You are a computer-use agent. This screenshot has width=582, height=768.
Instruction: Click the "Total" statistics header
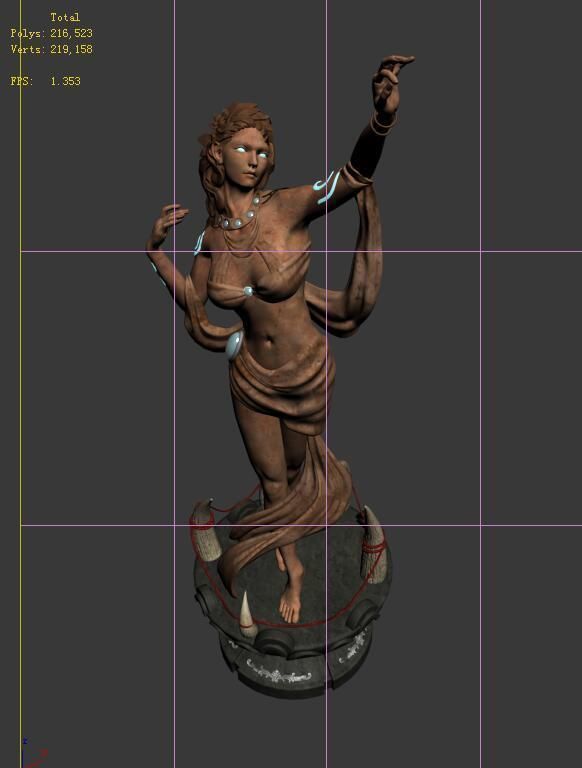[x=65, y=17]
